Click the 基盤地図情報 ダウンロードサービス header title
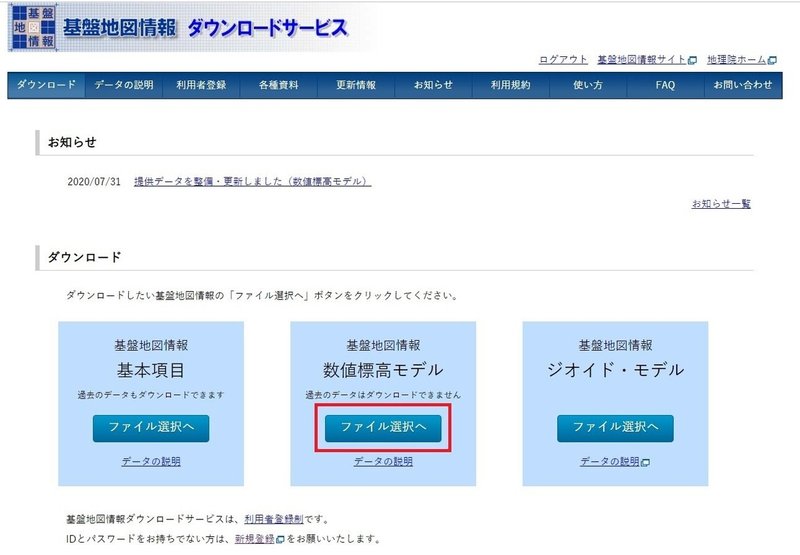Viewport: 800px width, 555px height. coord(205,28)
